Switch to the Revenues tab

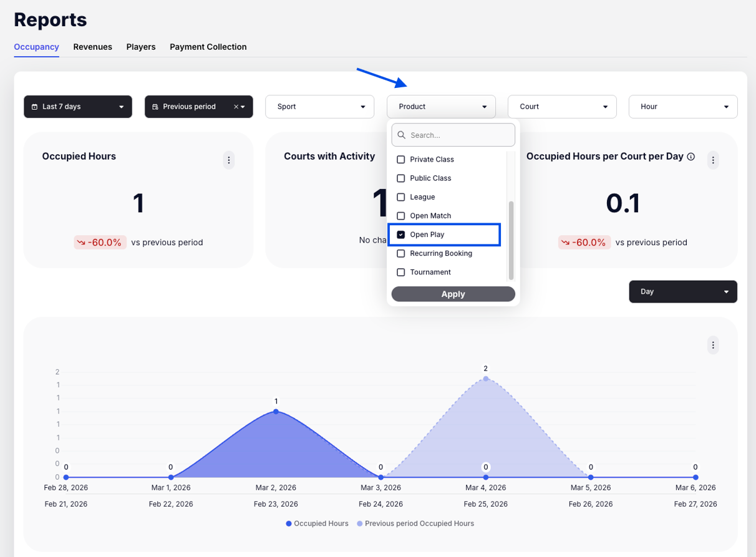pos(92,47)
